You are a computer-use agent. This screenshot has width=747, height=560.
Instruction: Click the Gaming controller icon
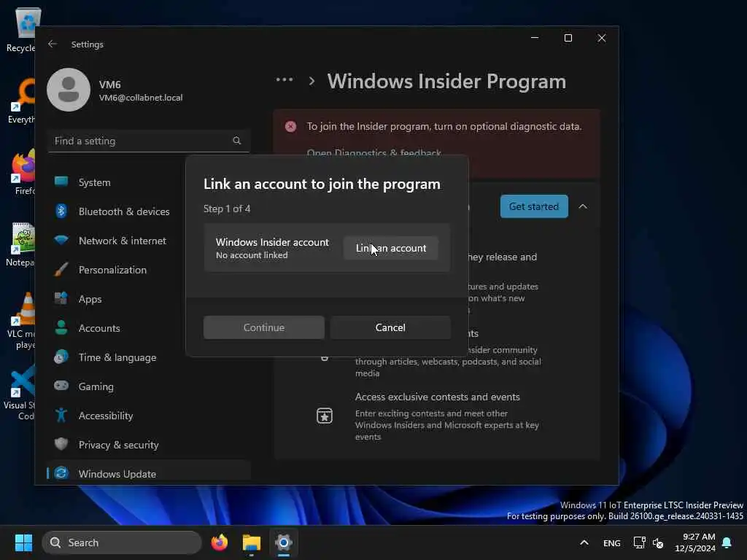[61, 385]
